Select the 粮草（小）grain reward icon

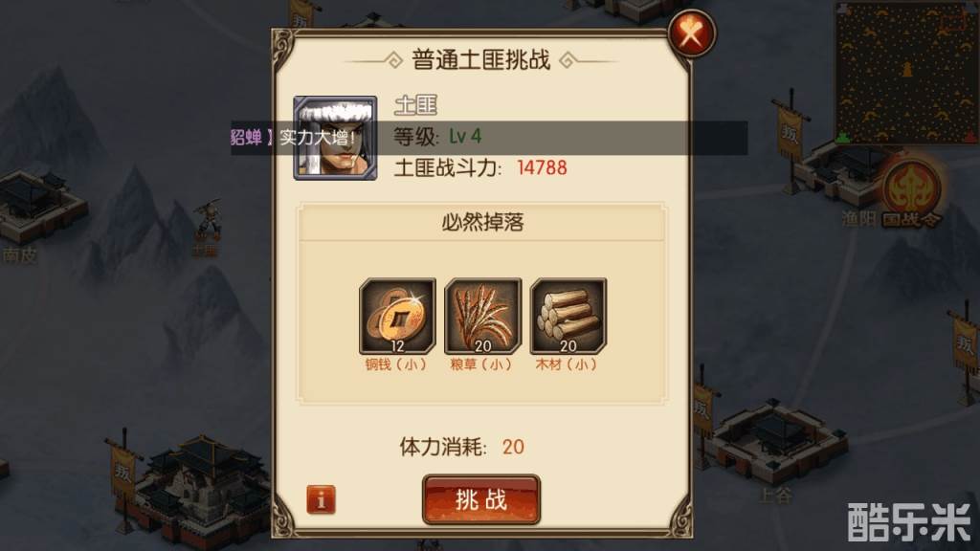(482, 316)
